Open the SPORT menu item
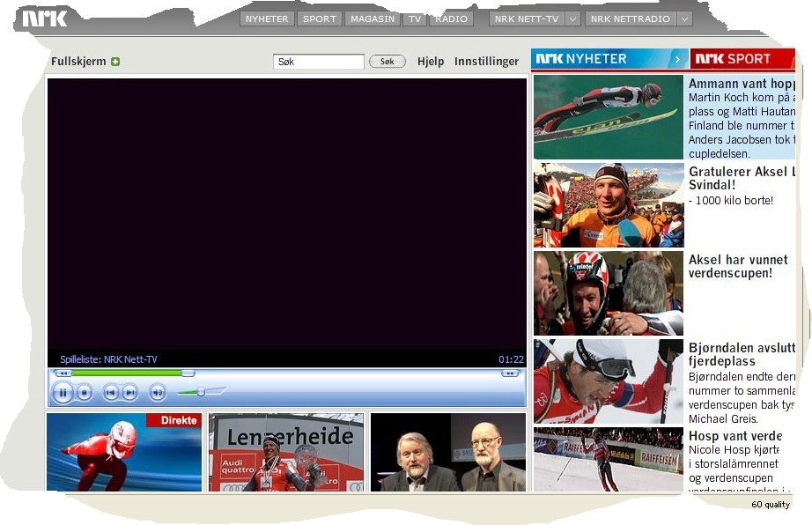This screenshot has height=525, width=812. [x=320, y=18]
